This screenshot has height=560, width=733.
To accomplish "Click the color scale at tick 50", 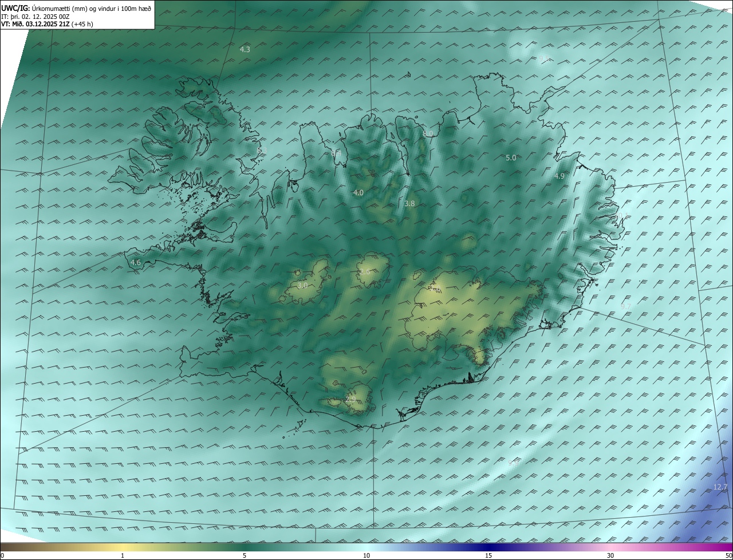I will [728, 555].
